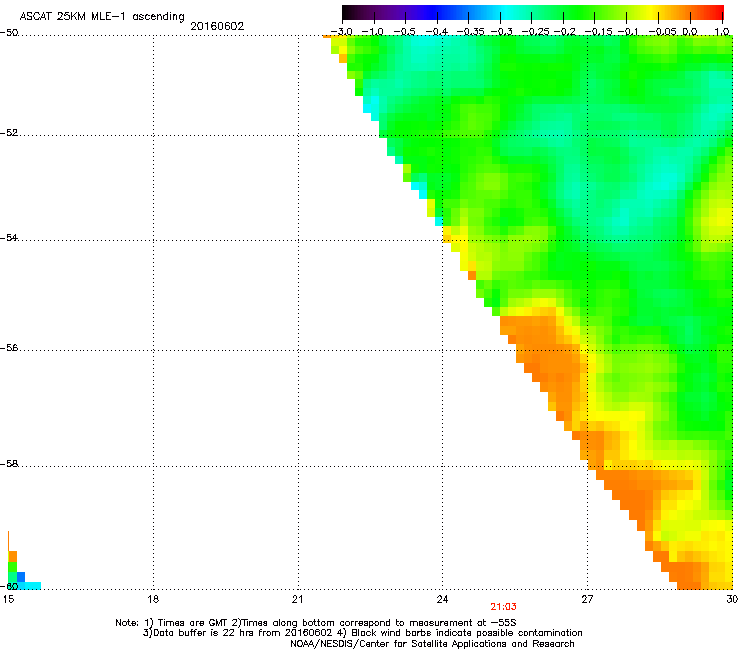740x650 pixels.
Task: Click the longitude axis label "21"
Action: point(297,599)
